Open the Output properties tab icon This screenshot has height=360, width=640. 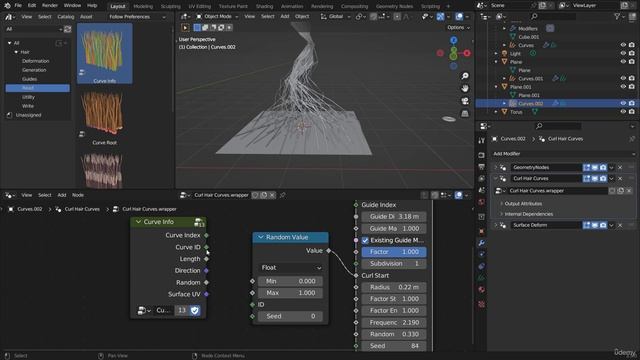(x=482, y=167)
